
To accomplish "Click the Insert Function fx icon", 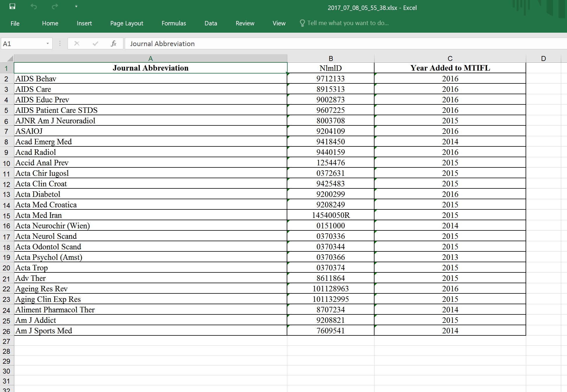I will tap(114, 43).
